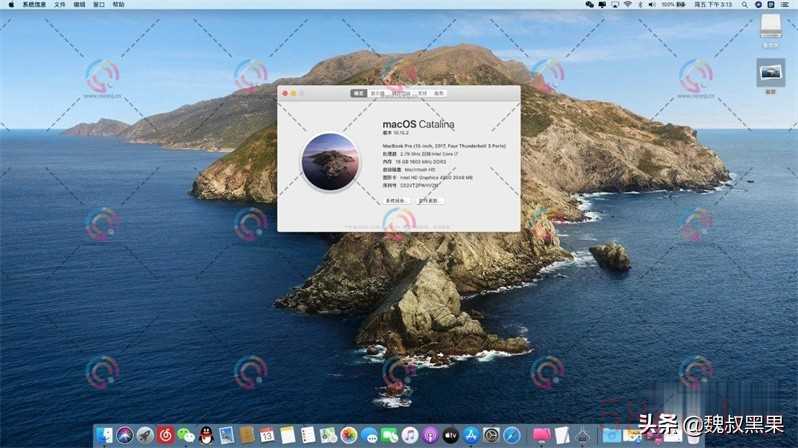798x448 pixels.
Task: Open Photos colorful flower icon in Dock
Action: (349, 436)
